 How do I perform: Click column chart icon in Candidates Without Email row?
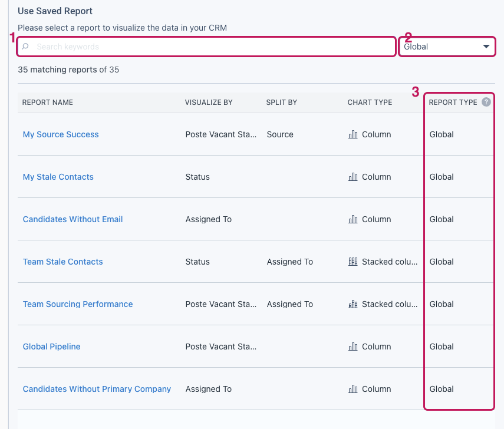(x=353, y=219)
